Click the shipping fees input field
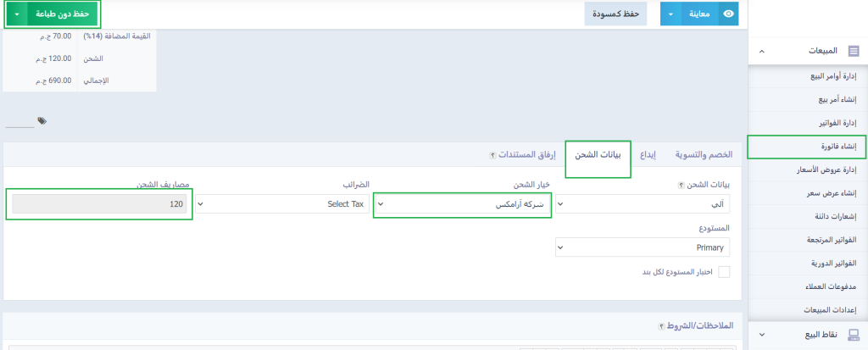 100,204
